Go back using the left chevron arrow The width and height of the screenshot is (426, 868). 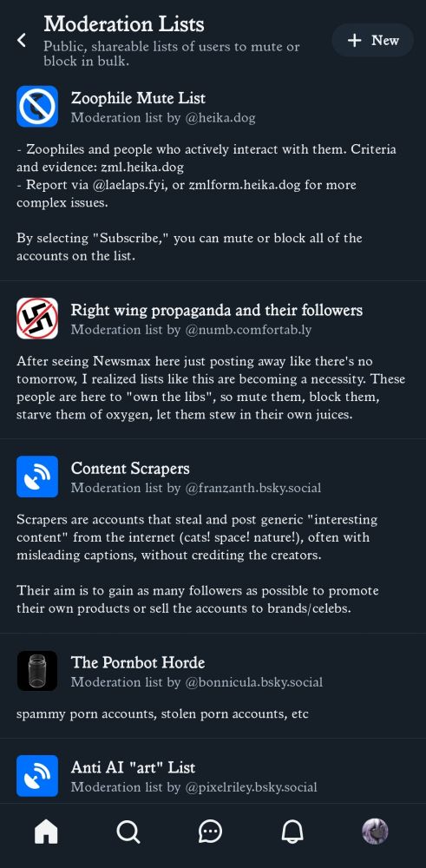coord(22,40)
